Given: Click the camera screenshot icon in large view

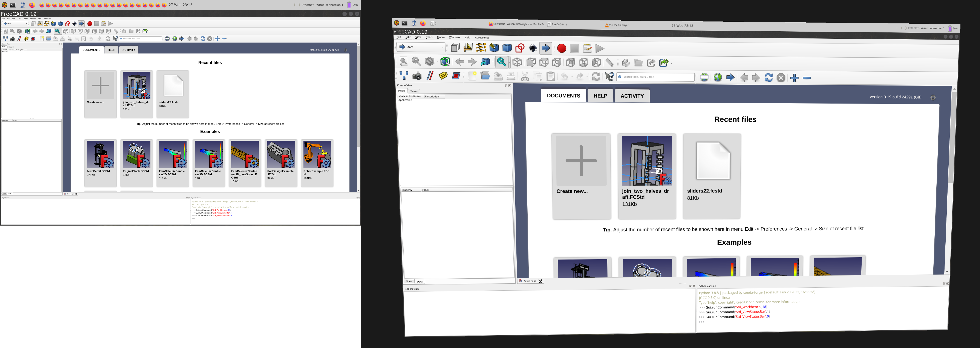Looking at the screenshot, I should [416, 76].
